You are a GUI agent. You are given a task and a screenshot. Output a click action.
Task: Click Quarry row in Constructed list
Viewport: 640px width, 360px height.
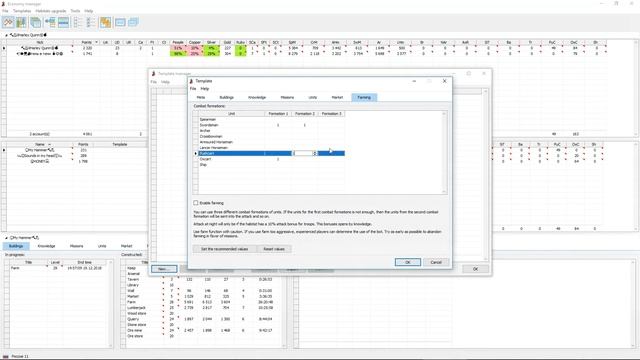click(x=203, y=319)
